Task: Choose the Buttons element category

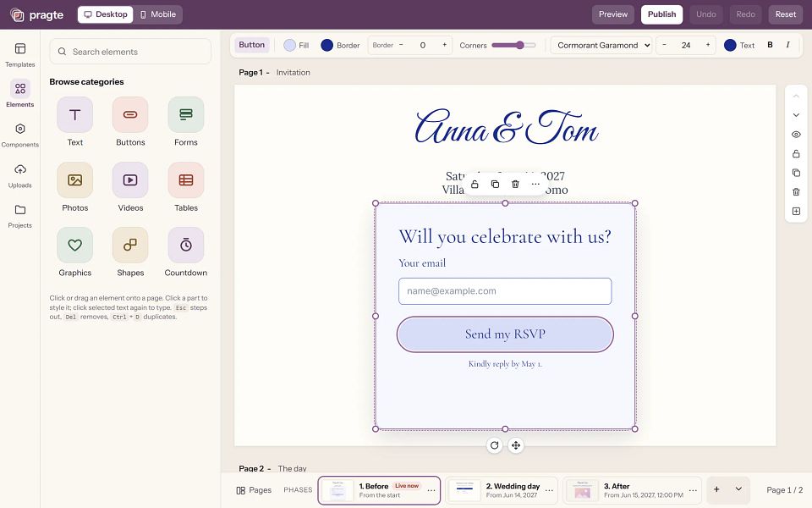Action: (130, 122)
